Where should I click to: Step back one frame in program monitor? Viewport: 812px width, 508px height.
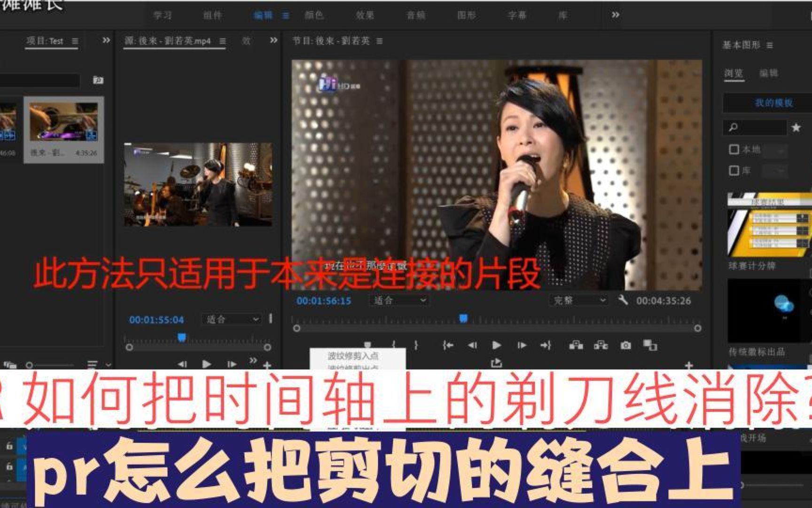(472, 345)
